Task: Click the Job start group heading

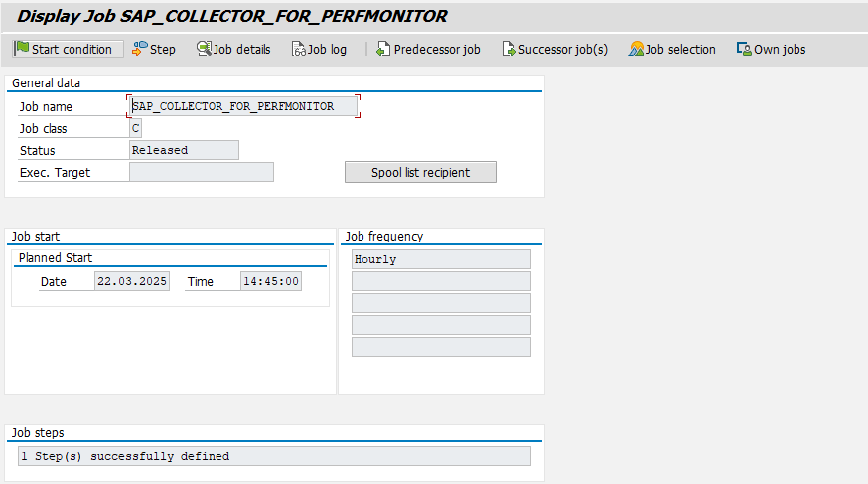Action: (36, 236)
